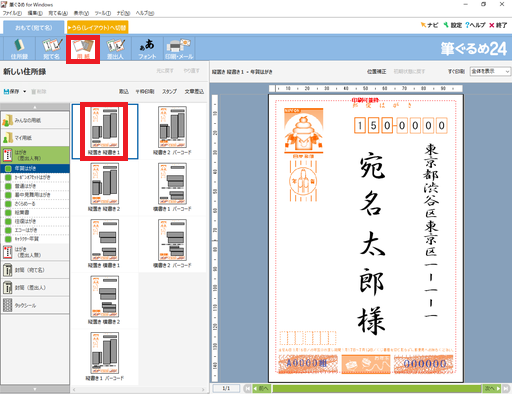Click the 印刷・メール print and mail icon
This screenshot has width=512, height=394.
click(x=179, y=49)
